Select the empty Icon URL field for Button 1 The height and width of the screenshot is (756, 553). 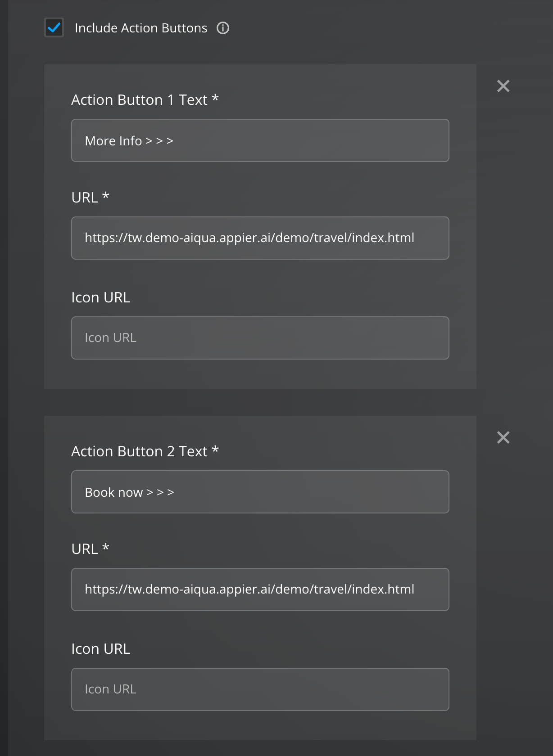click(260, 338)
